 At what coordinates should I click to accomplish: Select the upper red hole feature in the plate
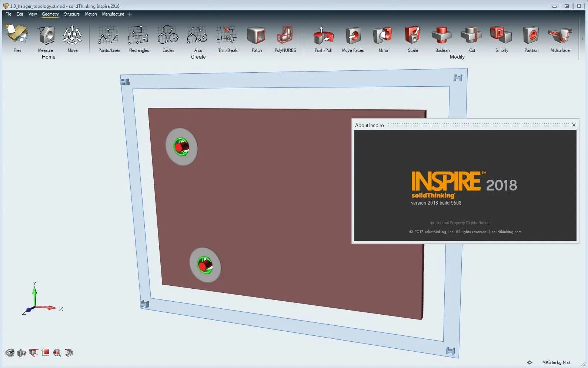pos(181,147)
